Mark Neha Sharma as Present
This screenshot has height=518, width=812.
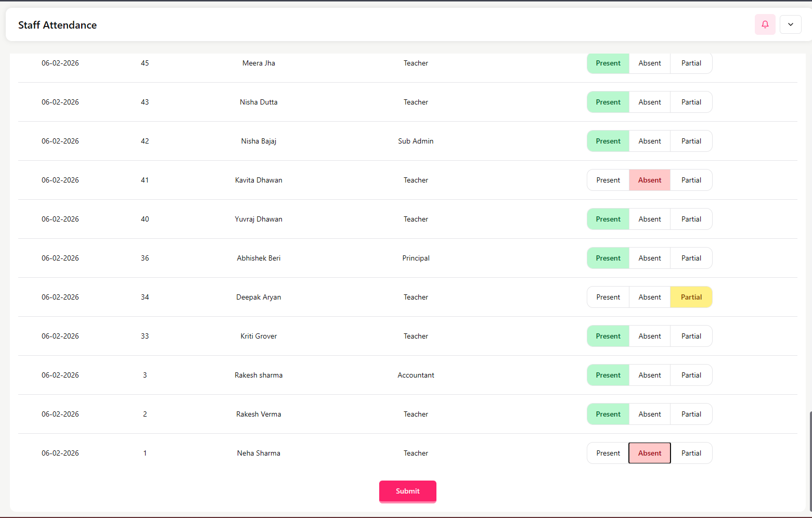click(608, 454)
